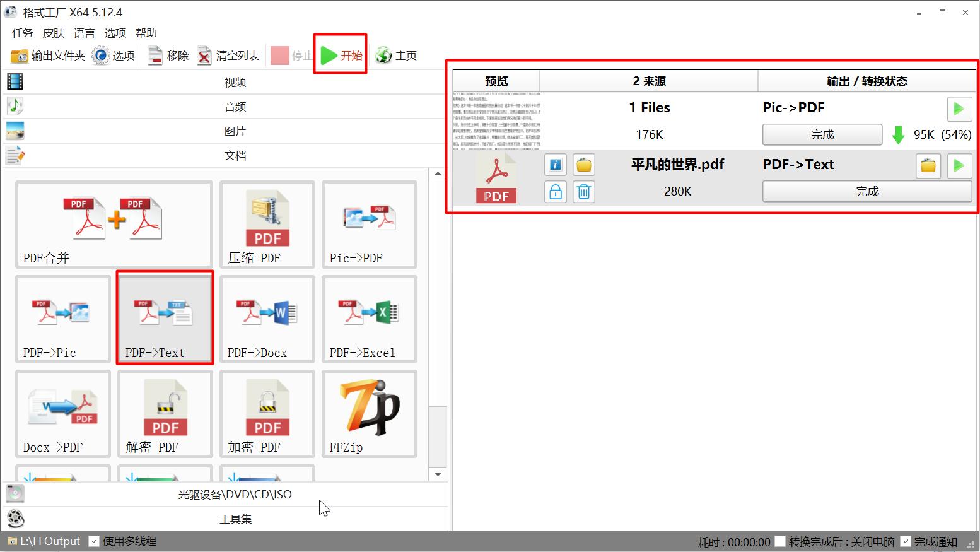Screen dimensions: 980x552
Task: Open the 工具集 section
Action: click(x=235, y=519)
